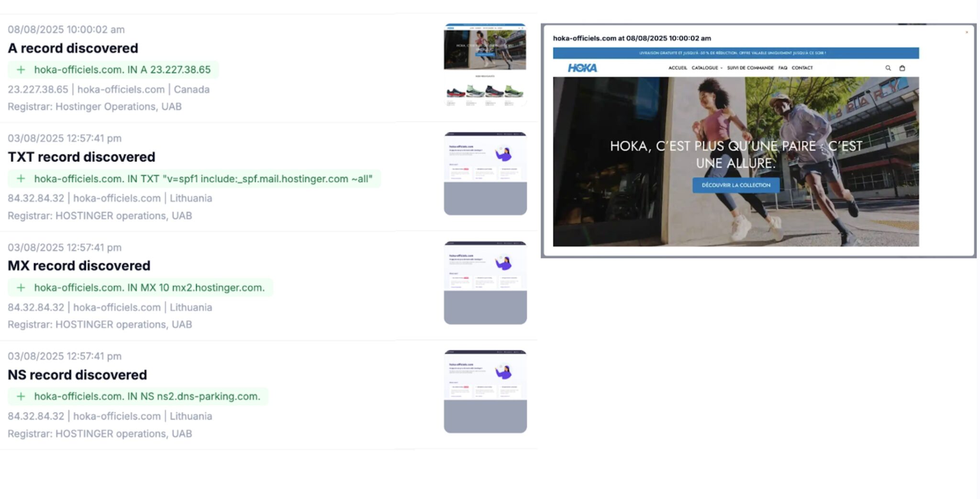The image size is (980, 499).
Task: Select FAQ in the preview navigation
Action: coord(783,68)
